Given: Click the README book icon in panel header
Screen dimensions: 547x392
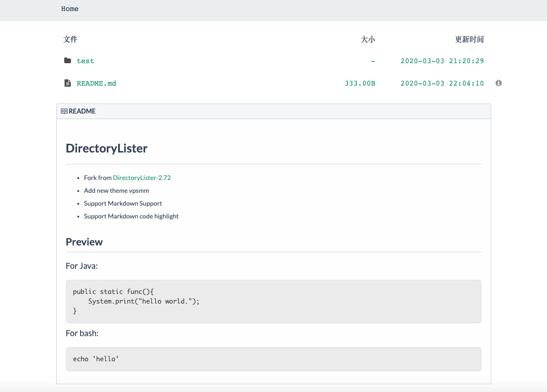Looking at the screenshot, I should pos(64,111).
